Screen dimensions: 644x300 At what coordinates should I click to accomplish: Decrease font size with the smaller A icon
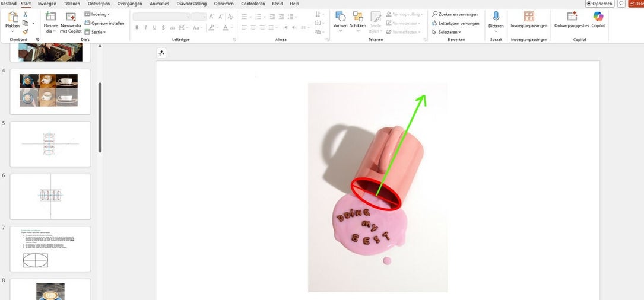click(221, 17)
